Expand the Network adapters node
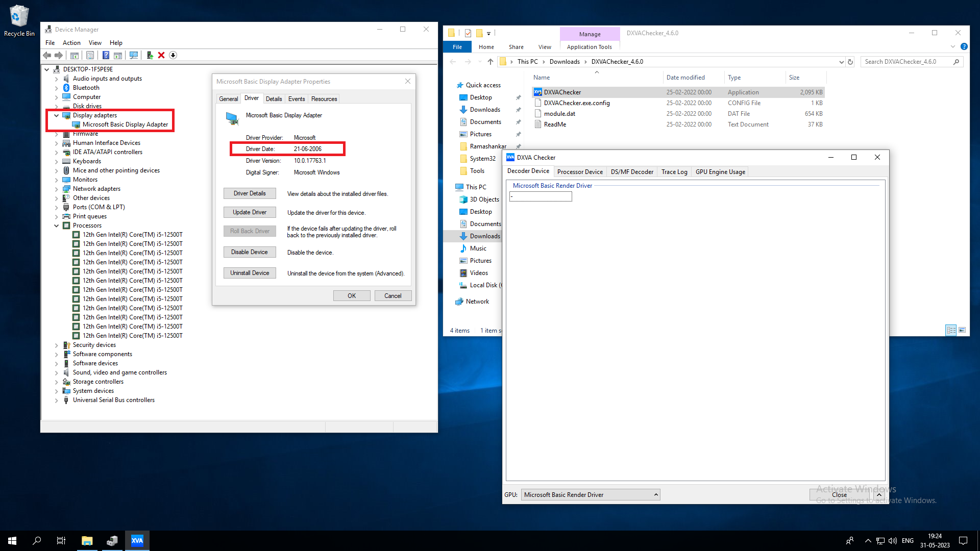This screenshot has height=551, width=980. [x=57, y=189]
